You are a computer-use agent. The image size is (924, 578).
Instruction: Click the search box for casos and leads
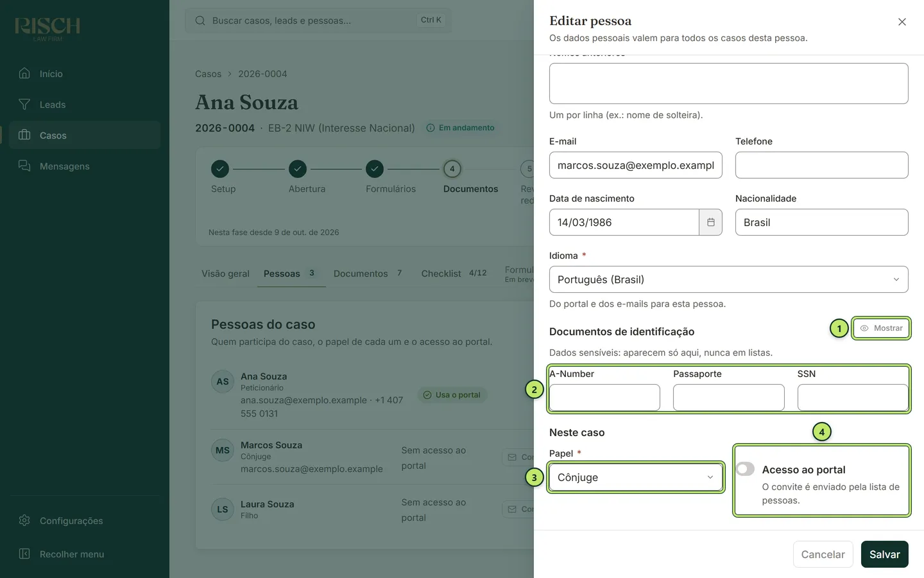[x=318, y=21]
